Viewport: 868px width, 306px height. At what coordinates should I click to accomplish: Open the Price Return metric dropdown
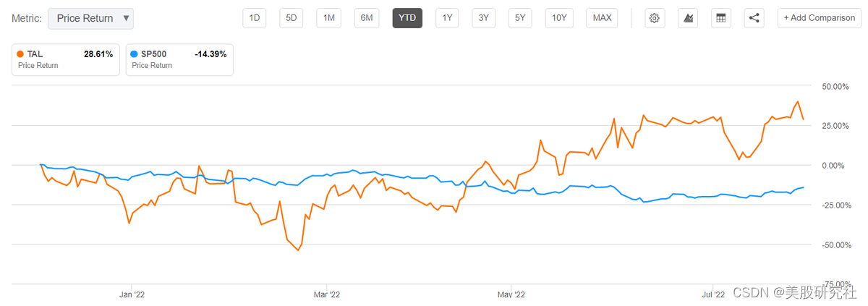click(90, 19)
